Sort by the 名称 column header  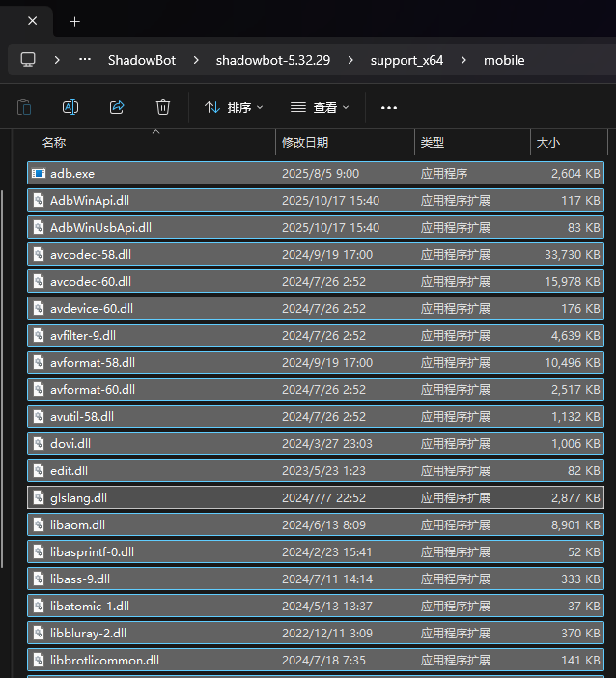pos(151,142)
